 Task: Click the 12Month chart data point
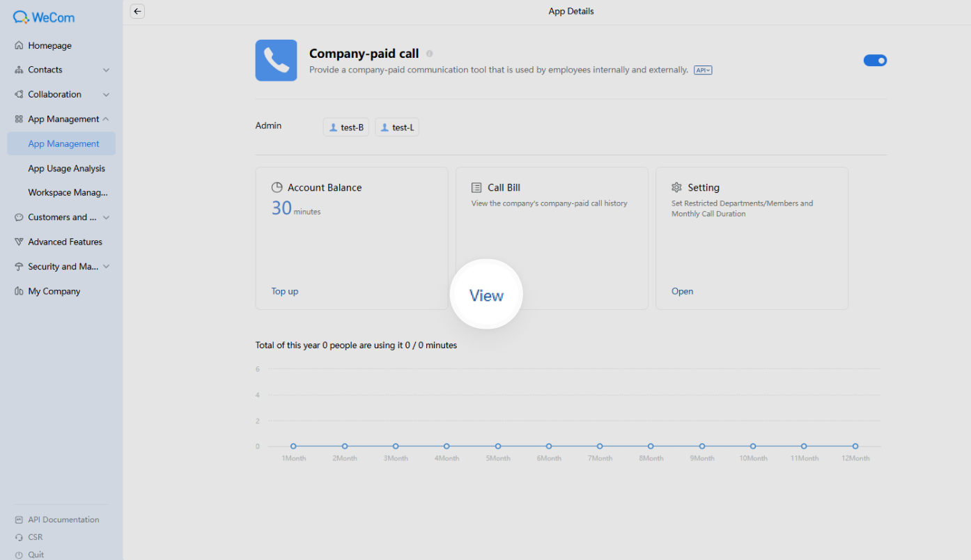coord(855,446)
